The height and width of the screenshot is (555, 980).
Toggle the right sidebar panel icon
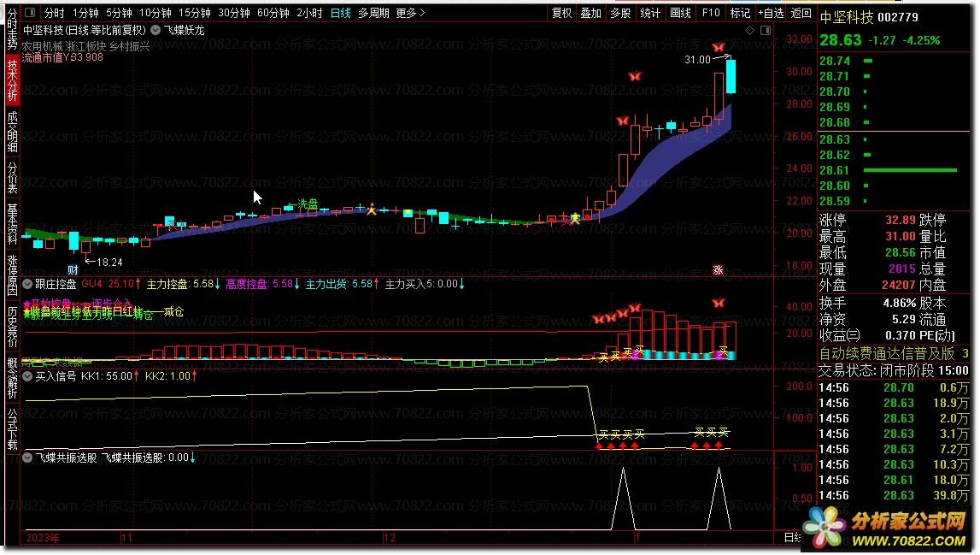pyautogui.click(x=766, y=30)
